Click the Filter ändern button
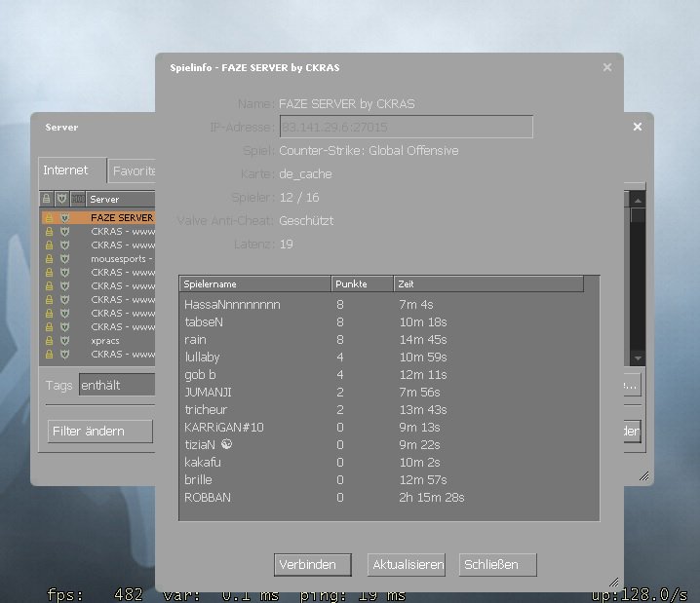This screenshot has width=700, height=603. [x=99, y=431]
